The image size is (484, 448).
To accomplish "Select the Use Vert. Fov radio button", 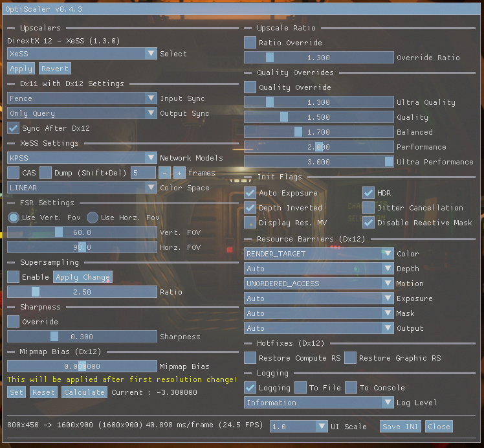I will (14, 218).
